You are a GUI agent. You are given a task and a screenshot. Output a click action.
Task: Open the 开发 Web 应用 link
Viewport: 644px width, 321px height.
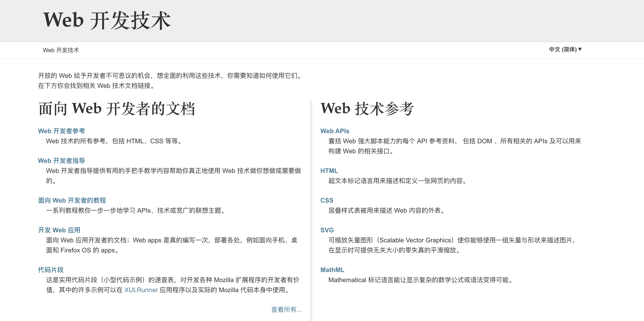[x=59, y=230]
